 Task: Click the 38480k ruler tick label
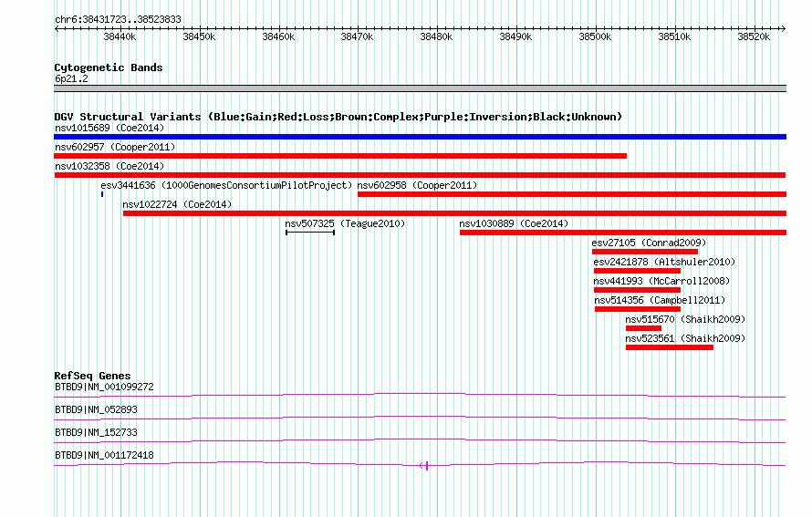pos(436,37)
